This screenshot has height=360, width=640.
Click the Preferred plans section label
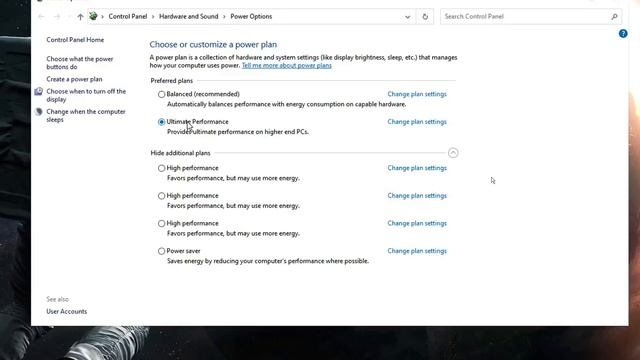[x=171, y=81]
